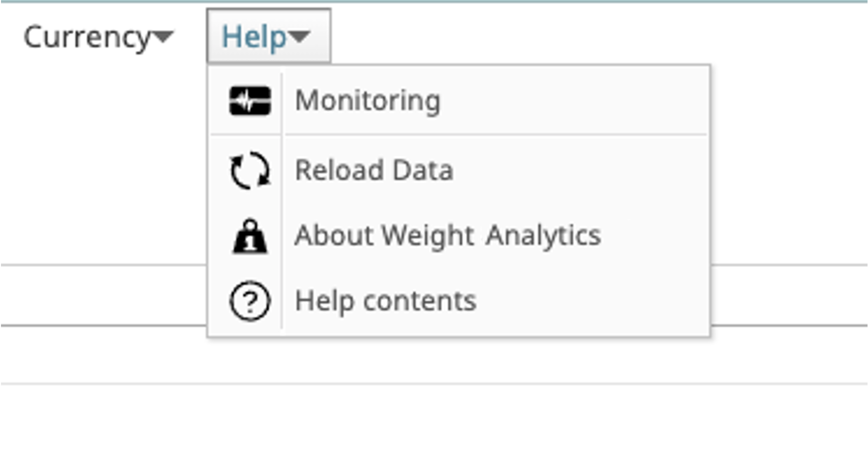868x458 pixels.
Task: Click the About Weight Analytics weight icon
Action: (x=250, y=236)
